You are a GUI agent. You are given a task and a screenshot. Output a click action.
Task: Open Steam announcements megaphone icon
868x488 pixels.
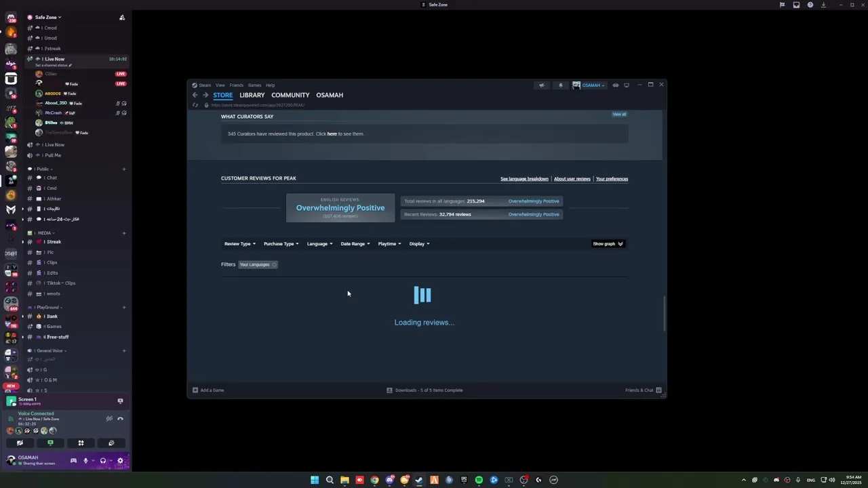[541, 85]
